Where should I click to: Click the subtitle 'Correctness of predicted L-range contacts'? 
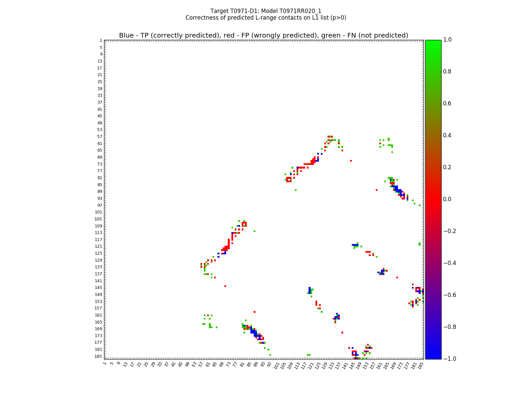pos(266,18)
